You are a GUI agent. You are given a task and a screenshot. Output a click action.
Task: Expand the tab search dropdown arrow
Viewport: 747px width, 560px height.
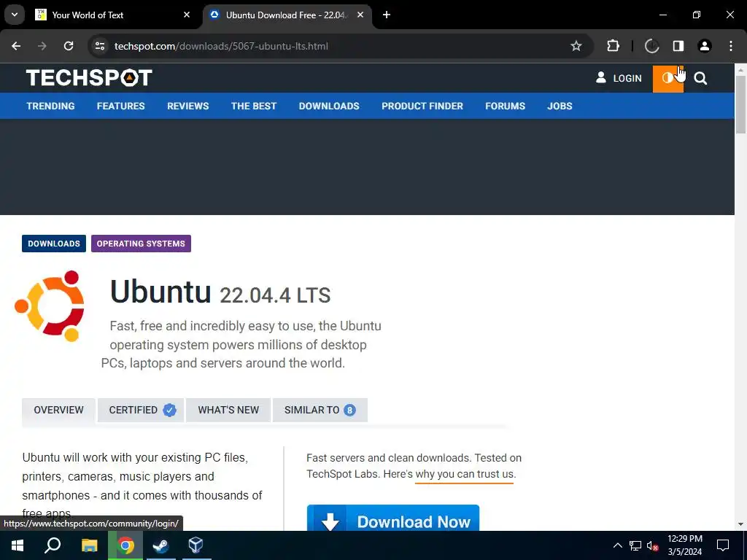coord(15,15)
